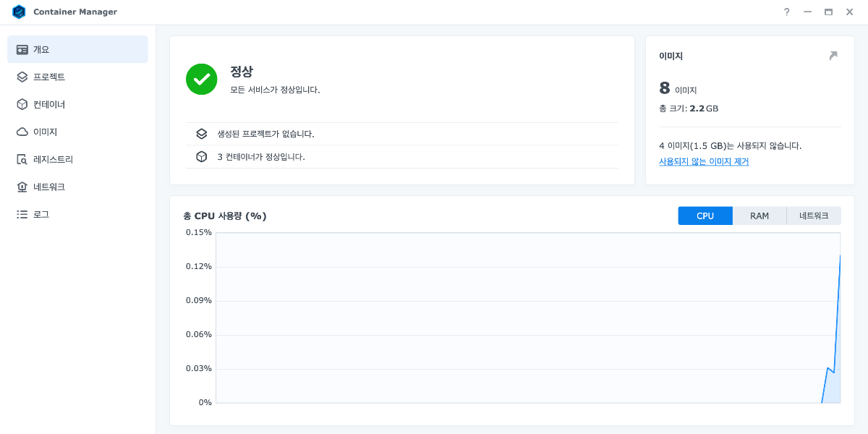Open 레지스트리 using its search-document icon
Image resolution: width=868 pixels, height=434 pixels.
click(23, 159)
